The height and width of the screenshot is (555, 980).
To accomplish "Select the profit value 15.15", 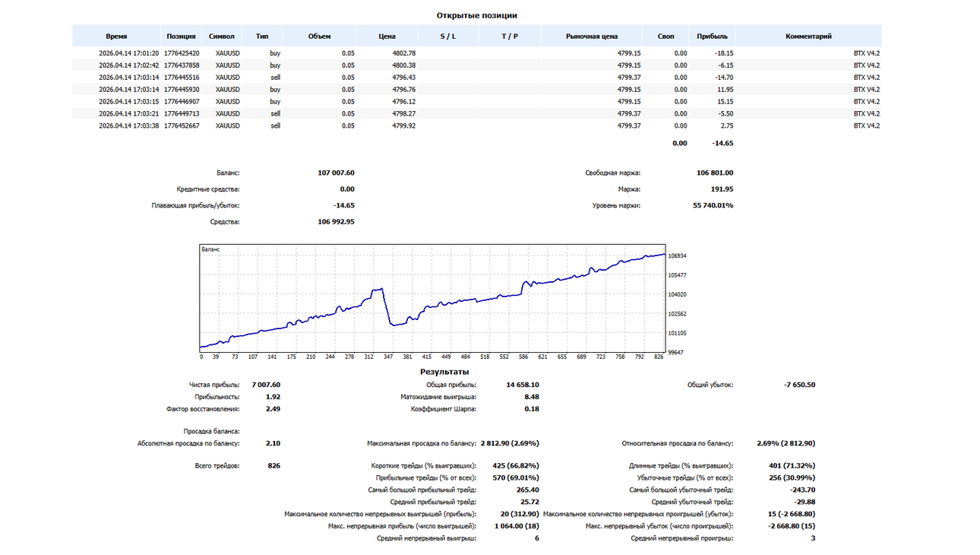I will [726, 102].
